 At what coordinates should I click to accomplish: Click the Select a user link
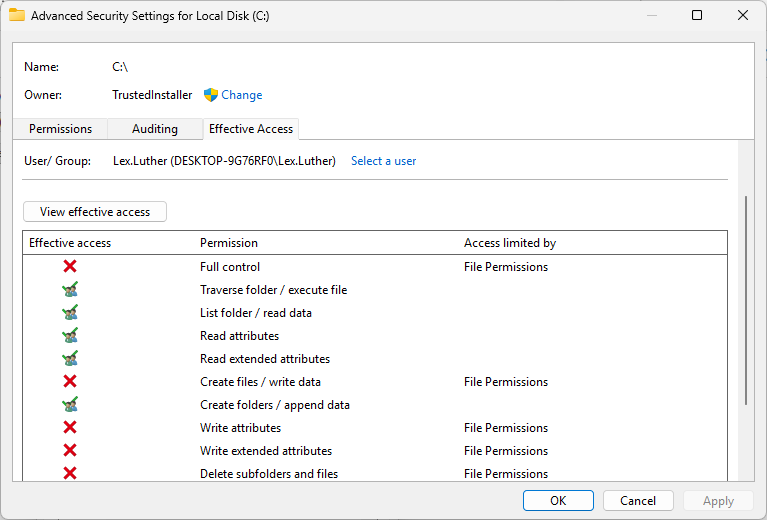pyautogui.click(x=383, y=161)
